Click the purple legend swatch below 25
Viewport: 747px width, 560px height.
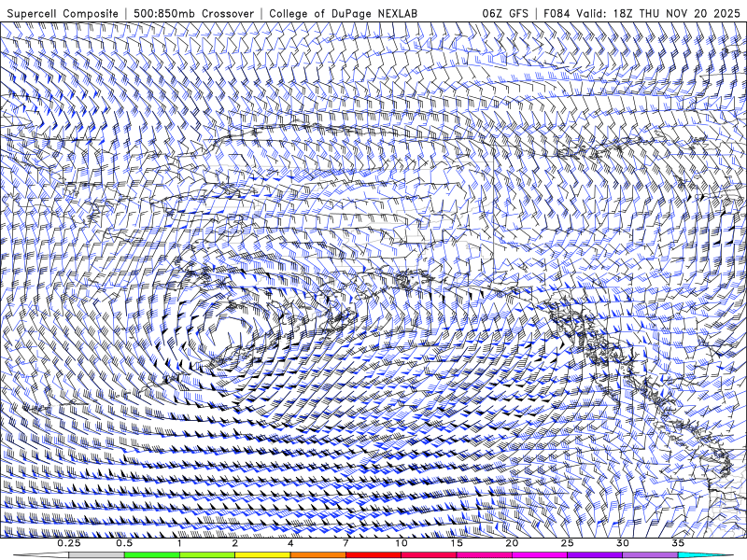click(595, 555)
